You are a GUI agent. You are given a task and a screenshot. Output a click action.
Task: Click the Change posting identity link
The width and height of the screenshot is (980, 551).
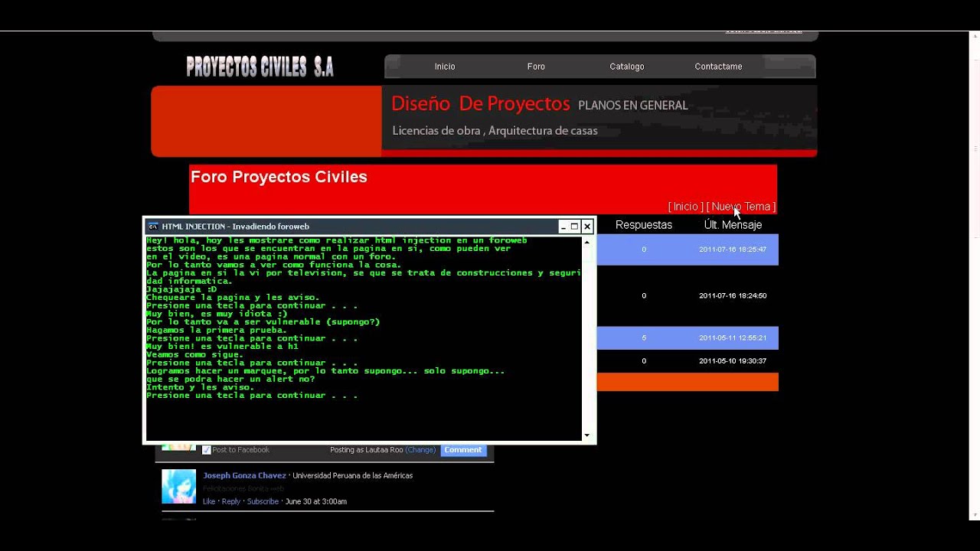(x=420, y=450)
